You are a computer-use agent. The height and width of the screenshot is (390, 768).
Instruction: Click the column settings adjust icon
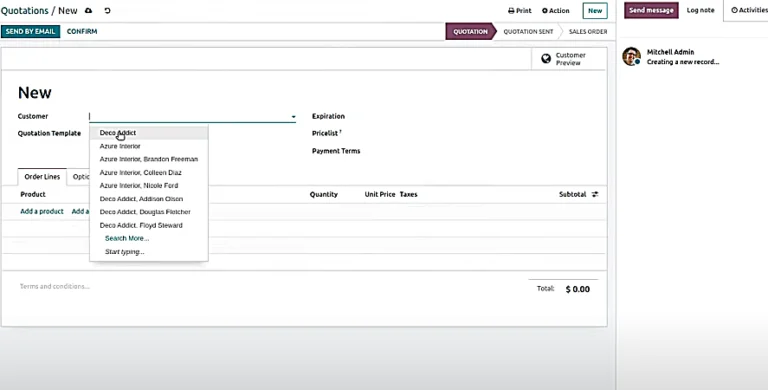[595, 195]
